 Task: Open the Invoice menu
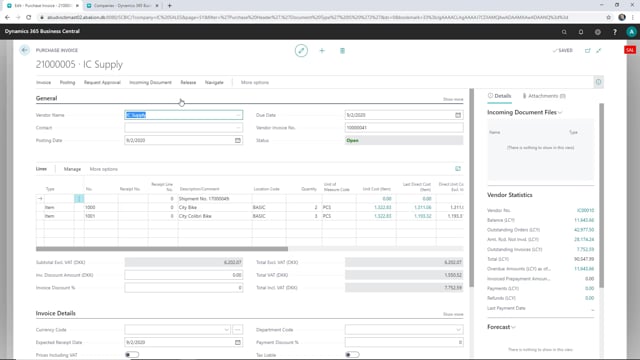tap(43, 82)
